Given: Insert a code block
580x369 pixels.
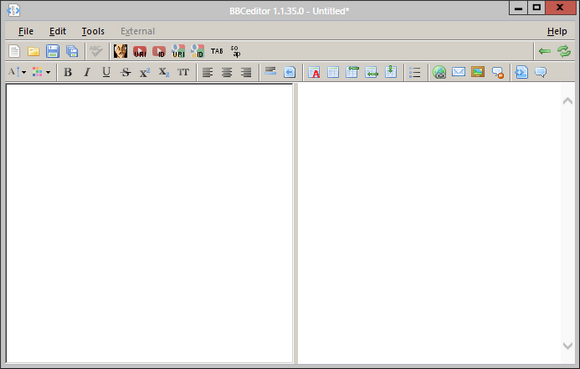Looking at the screenshot, I should click(x=522, y=72).
